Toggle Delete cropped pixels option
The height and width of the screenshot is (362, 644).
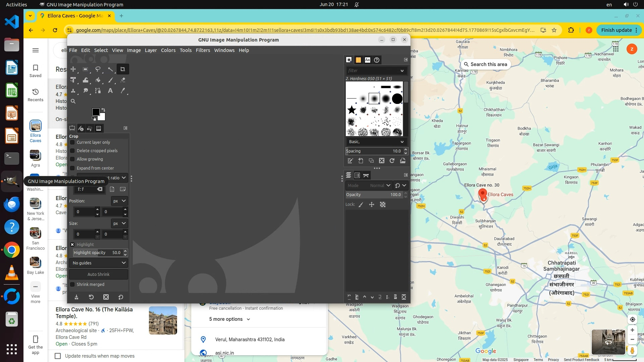[x=72, y=151]
